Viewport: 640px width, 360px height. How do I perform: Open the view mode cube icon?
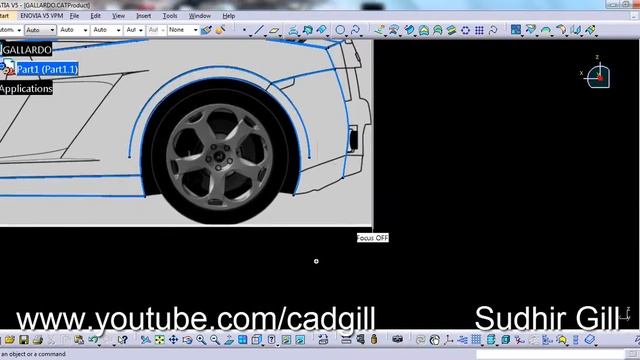[x=257, y=340]
